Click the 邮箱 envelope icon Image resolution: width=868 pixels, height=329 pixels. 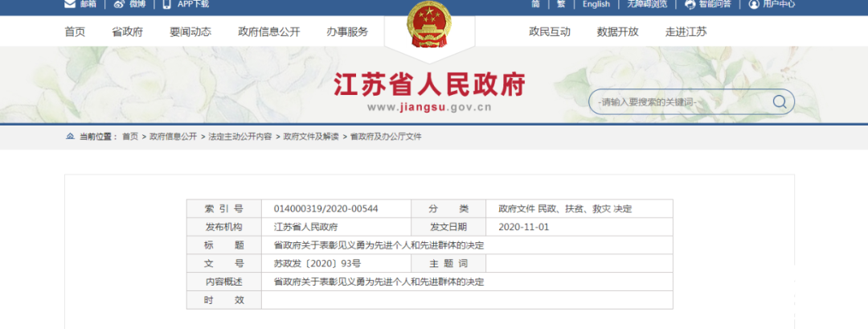70,4
